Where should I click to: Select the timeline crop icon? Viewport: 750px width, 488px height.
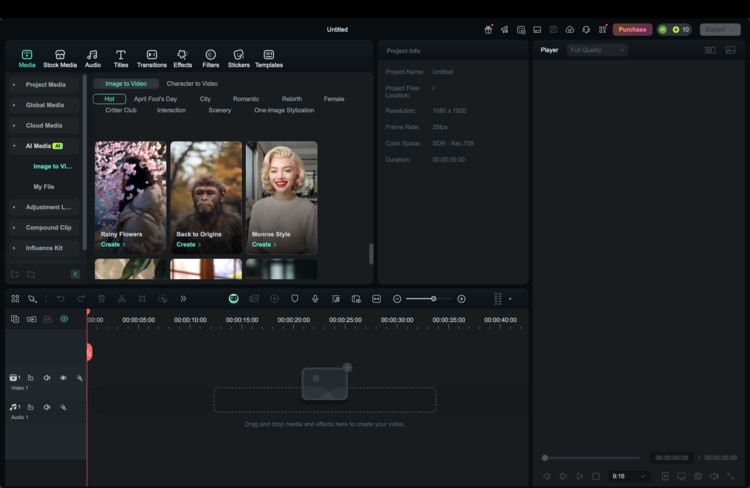pyautogui.click(x=142, y=299)
